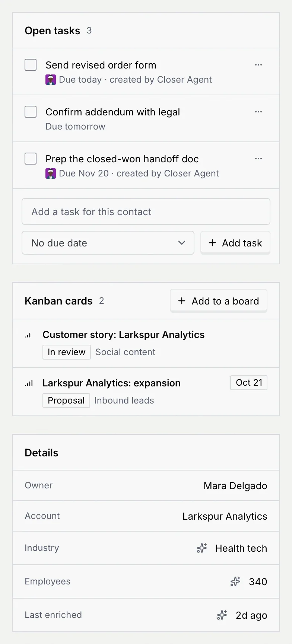Click Confirm addendum with legal title

pyautogui.click(x=113, y=112)
